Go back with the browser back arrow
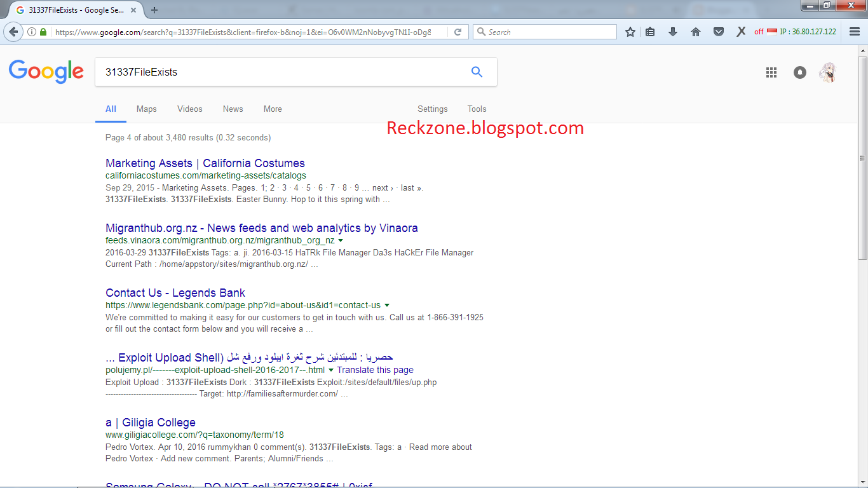868x488 pixels. point(14,32)
